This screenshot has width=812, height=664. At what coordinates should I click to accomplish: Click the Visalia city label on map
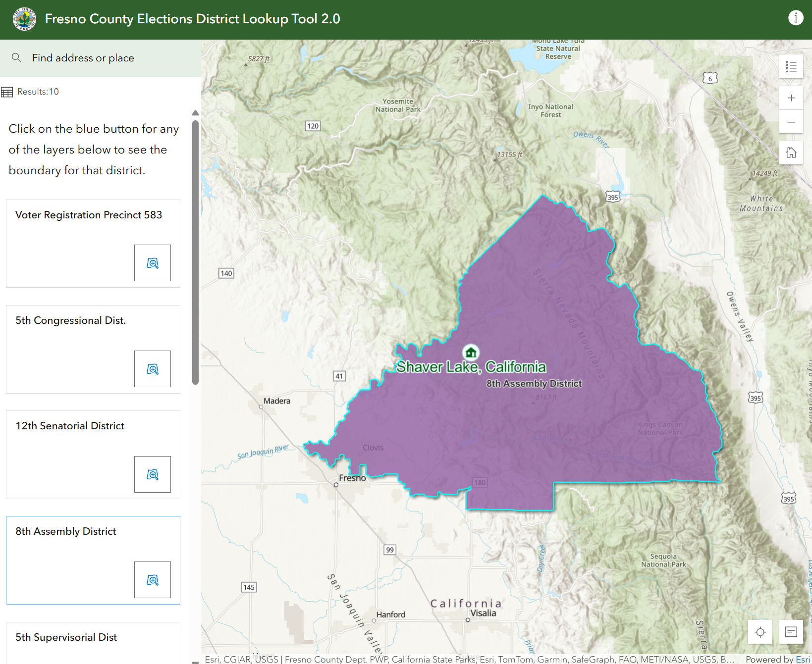(x=483, y=613)
